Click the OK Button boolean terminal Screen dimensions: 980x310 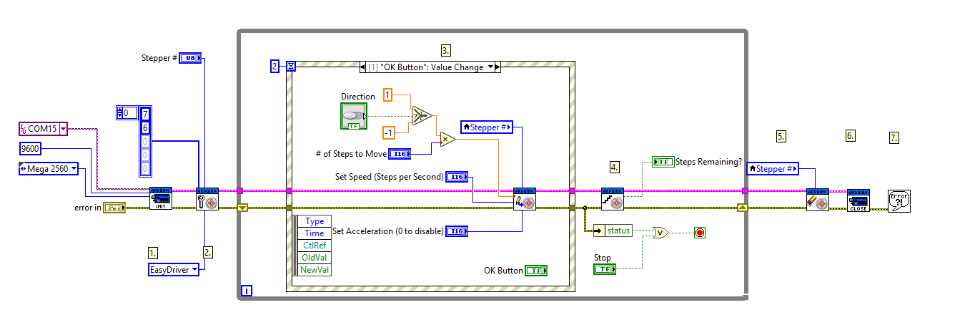(x=536, y=270)
